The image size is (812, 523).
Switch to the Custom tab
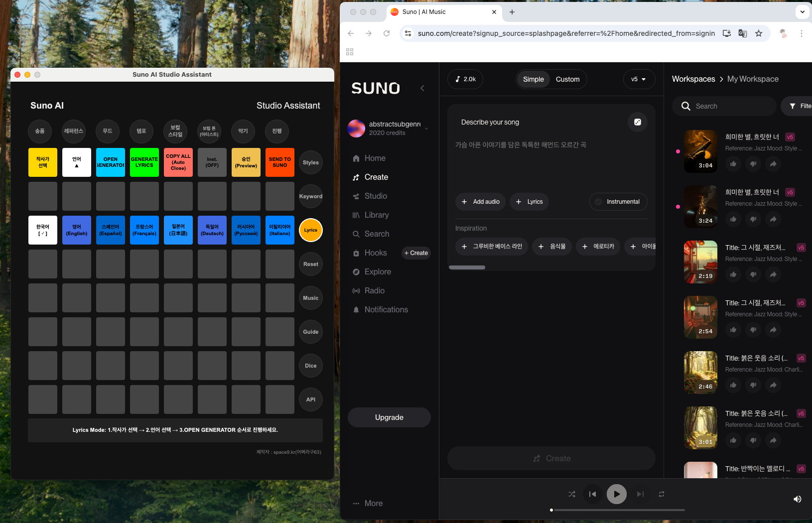click(x=567, y=79)
